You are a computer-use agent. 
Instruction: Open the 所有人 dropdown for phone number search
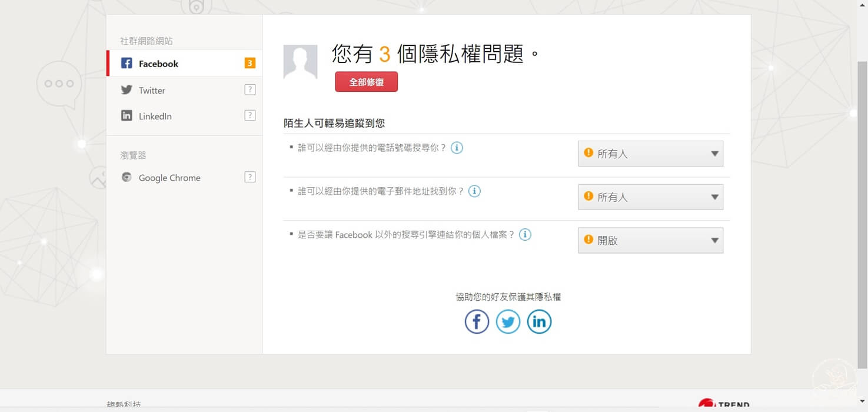(650, 153)
